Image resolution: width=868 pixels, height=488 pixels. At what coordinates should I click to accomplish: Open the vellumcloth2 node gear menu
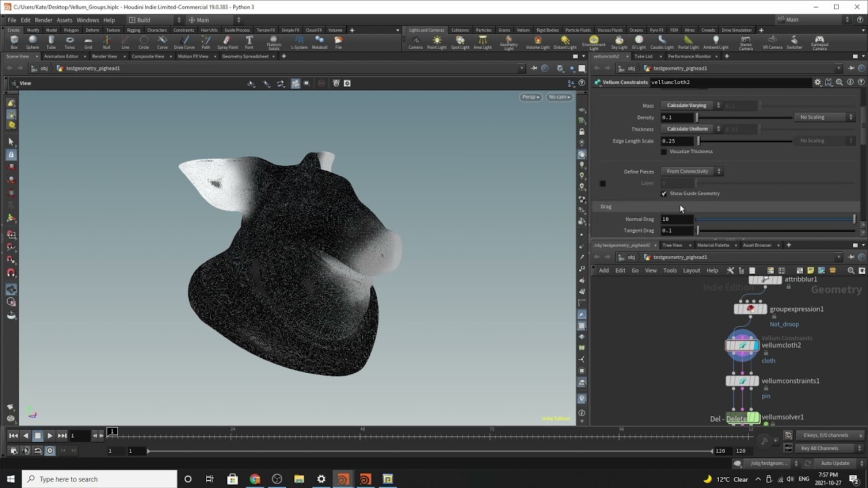point(818,82)
